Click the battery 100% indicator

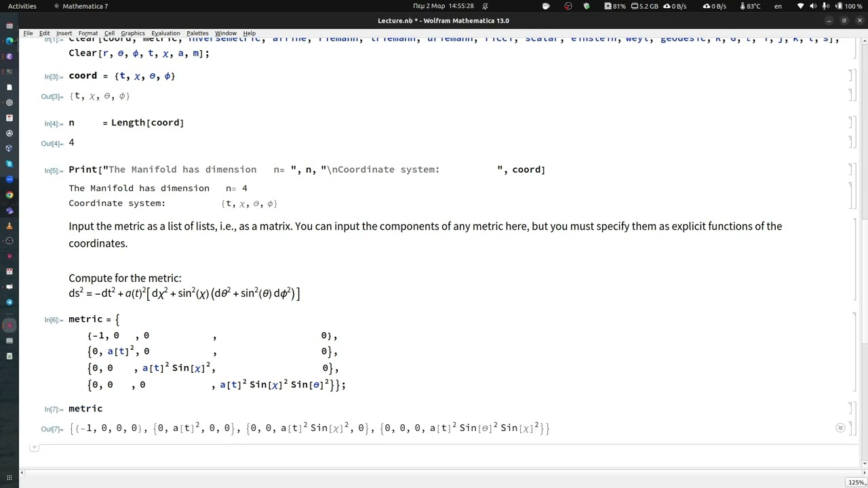(x=848, y=6)
